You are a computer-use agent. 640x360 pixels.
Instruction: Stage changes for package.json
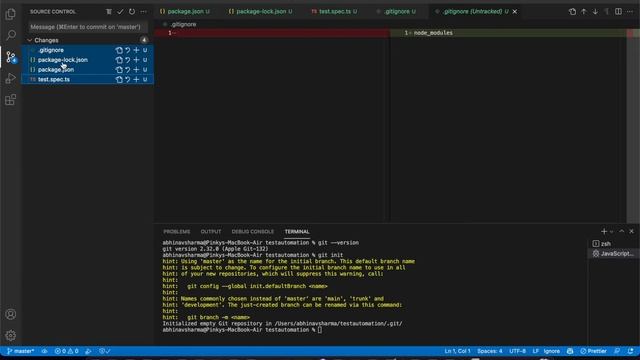[x=136, y=70]
